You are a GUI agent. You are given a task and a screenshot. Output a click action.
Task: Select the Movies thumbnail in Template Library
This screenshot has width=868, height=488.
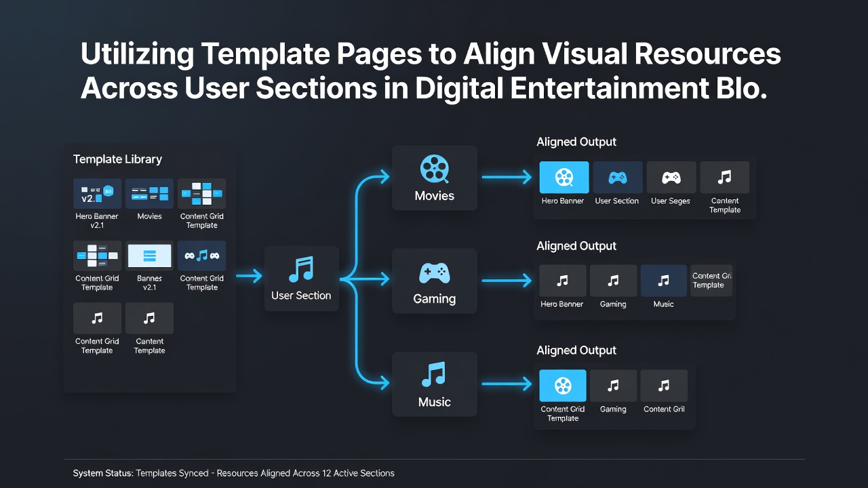coord(149,193)
